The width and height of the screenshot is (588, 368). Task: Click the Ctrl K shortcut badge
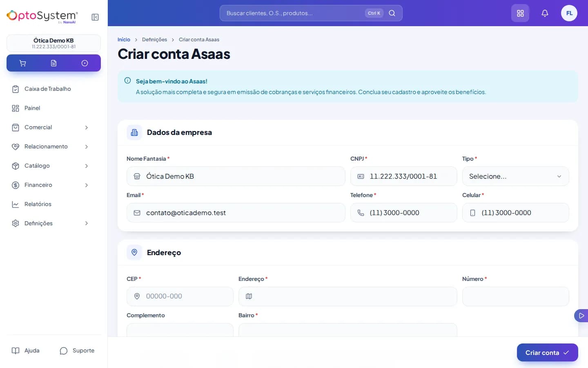pos(374,13)
